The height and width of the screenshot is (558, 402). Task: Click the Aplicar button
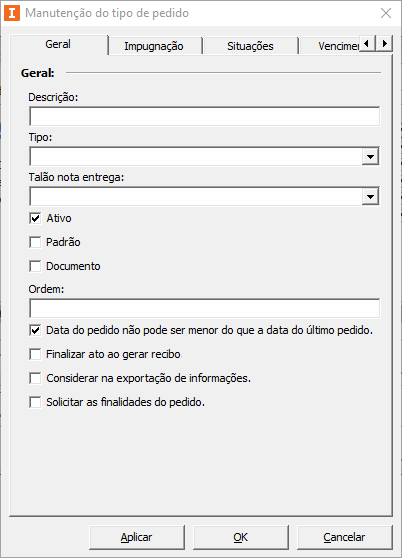pos(137,537)
